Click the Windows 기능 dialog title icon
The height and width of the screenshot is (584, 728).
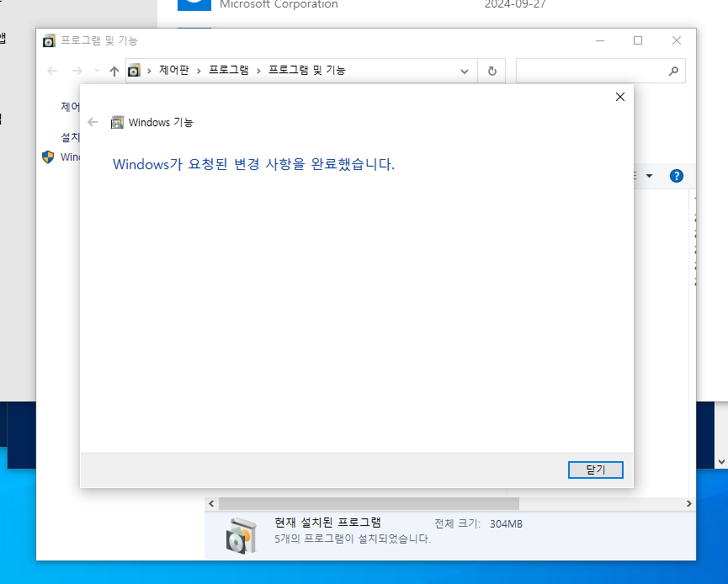coord(118,123)
